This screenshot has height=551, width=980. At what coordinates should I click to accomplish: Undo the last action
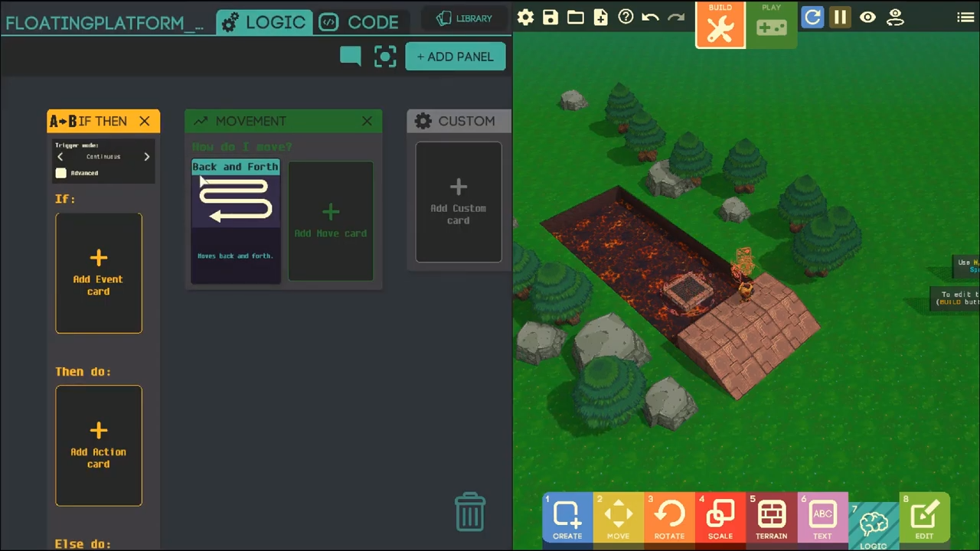[650, 17]
